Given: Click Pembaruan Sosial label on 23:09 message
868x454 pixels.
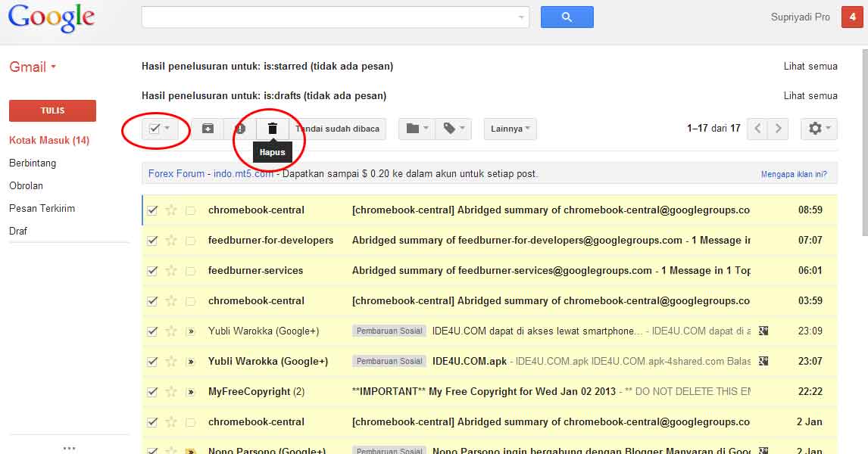Looking at the screenshot, I should tap(389, 331).
